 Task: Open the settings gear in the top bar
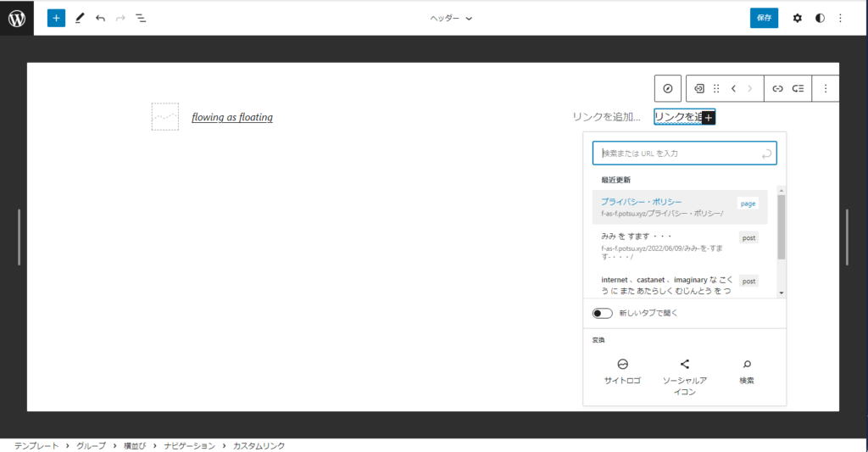tap(797, 18)
